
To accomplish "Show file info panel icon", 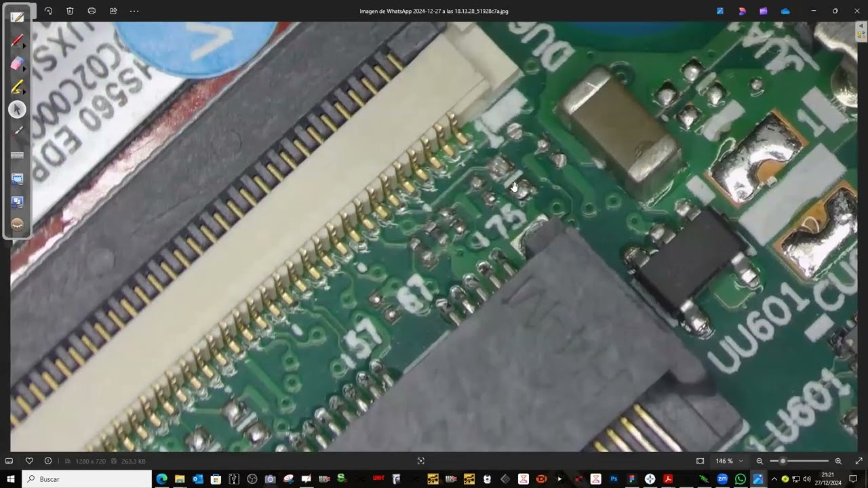I will (x=48, y=461).
